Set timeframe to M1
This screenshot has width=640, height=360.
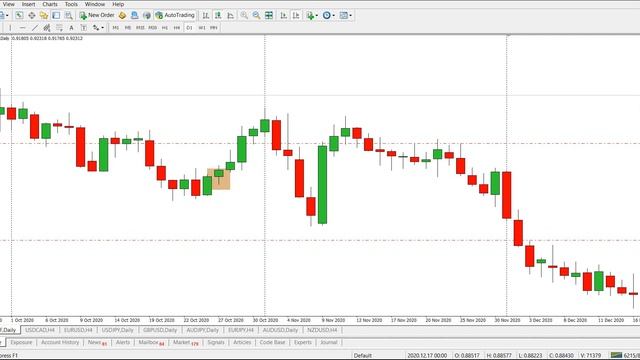pos(116,28)
